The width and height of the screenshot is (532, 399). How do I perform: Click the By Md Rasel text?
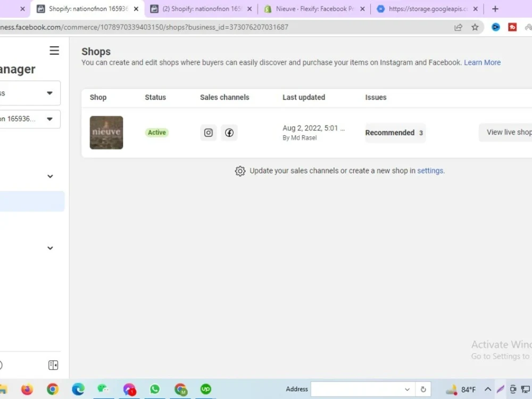tap(300, 138)
